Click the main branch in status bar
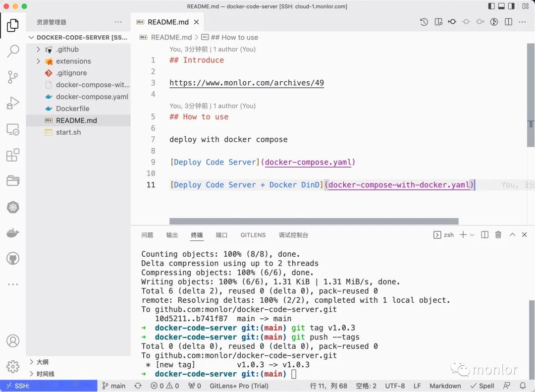Screen dimensions: 535x392 pos(114,386)
